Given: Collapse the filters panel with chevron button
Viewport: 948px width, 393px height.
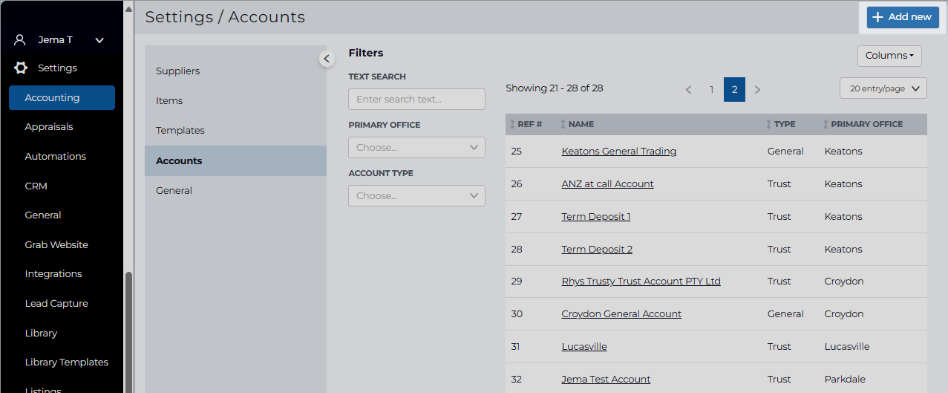Looking at the screenshot, I should 326,59.
